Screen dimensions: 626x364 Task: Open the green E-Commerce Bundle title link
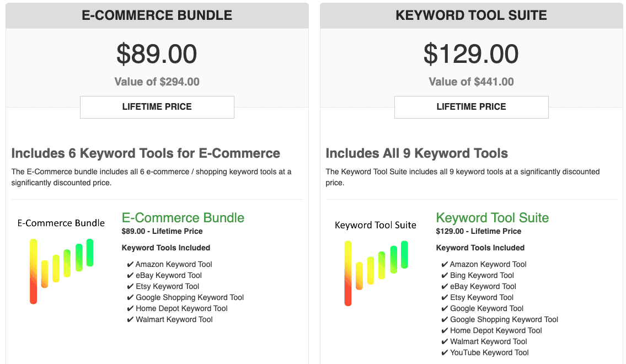[x=183, y=218]
